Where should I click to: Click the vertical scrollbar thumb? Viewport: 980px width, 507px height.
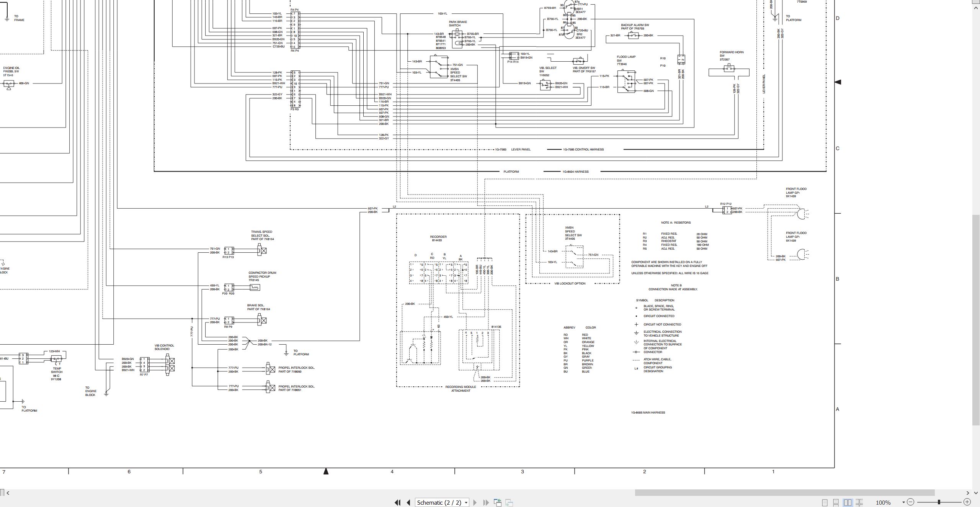[976, 320]
